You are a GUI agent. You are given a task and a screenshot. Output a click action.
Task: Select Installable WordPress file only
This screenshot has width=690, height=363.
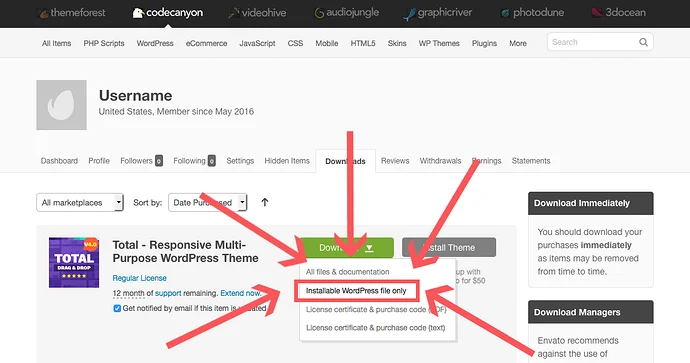(356, 291)
